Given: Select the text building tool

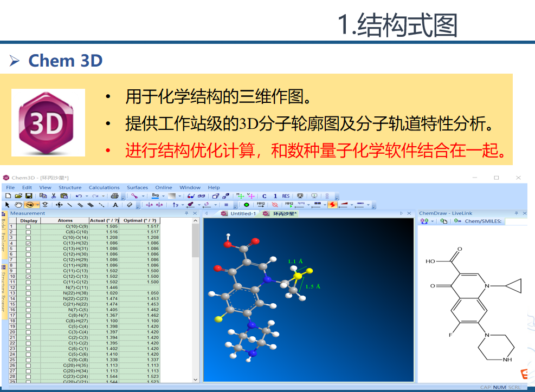Looking at the screenshot, I should [115, 205].
